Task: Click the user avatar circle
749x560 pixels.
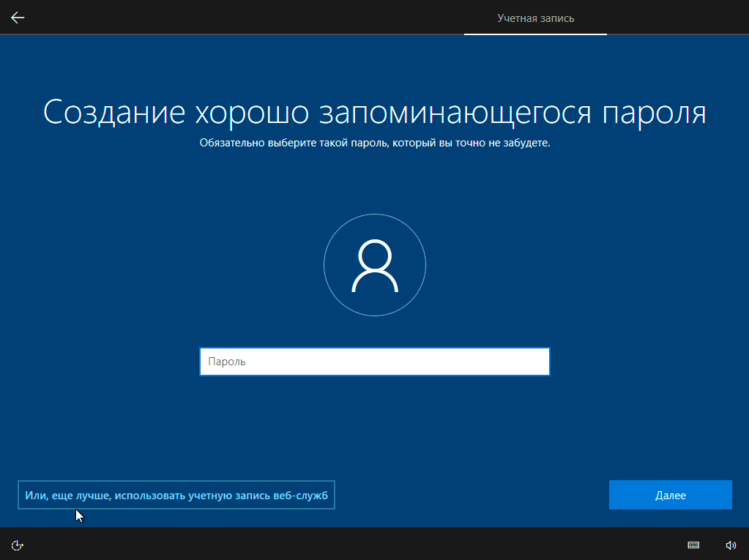Action: click(x=375, y=264)
